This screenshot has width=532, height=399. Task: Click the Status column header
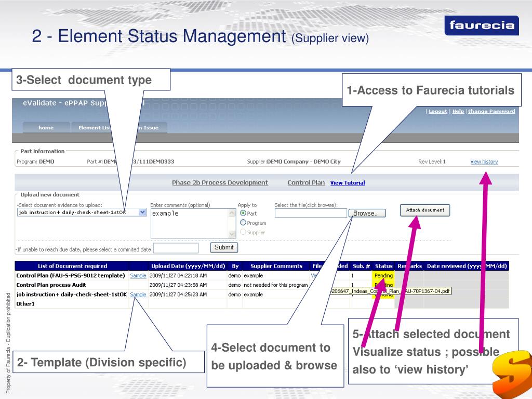384,266
